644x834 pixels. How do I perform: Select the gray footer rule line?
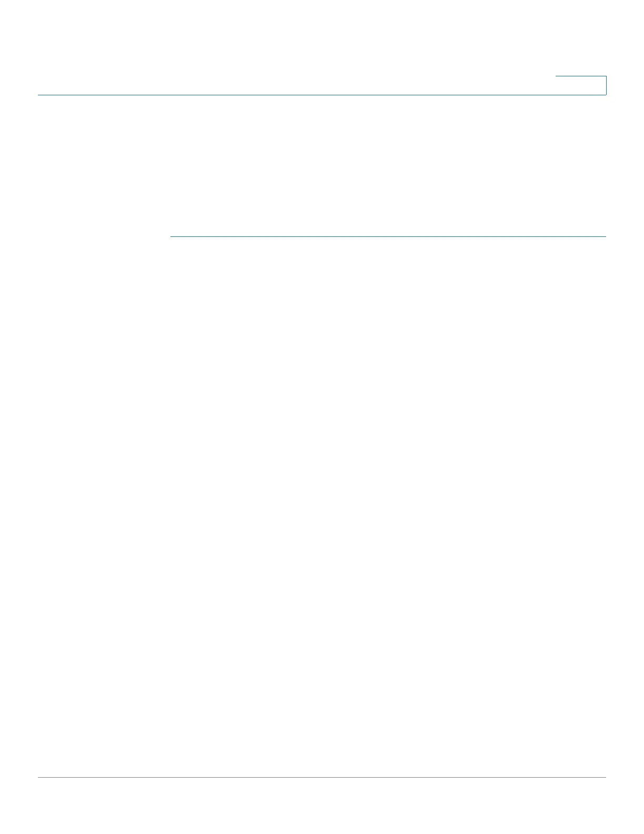[322, 777]
